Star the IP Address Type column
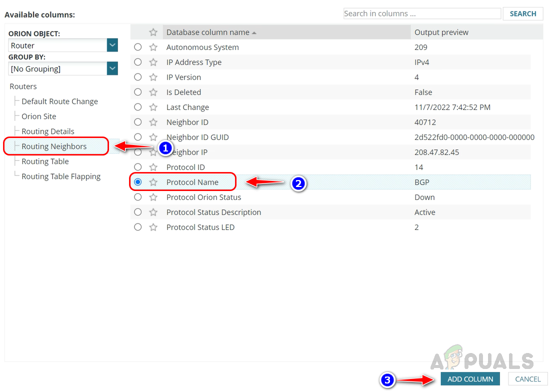This screenshot has width=554, height=392. (153, 62)
